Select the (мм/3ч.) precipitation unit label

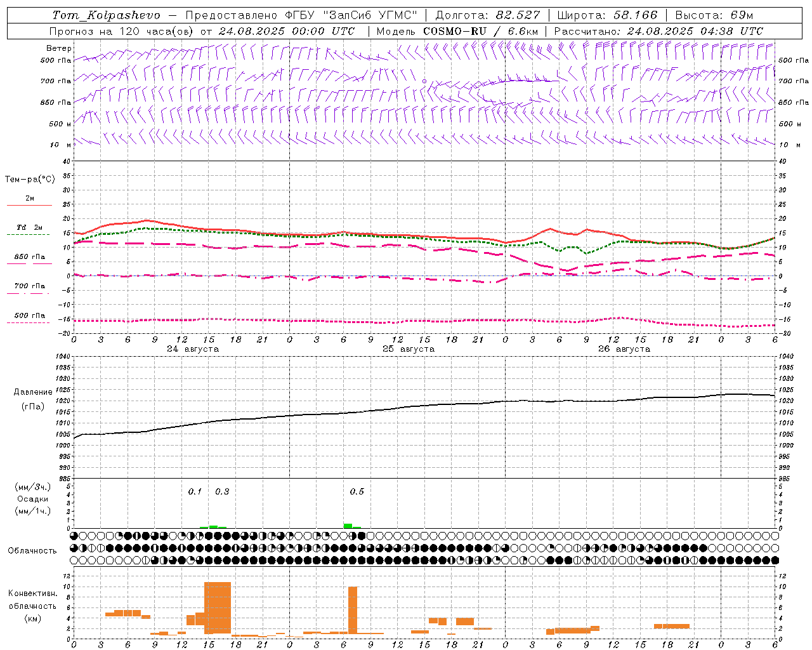pyautogui.click(x=32, y=487)
